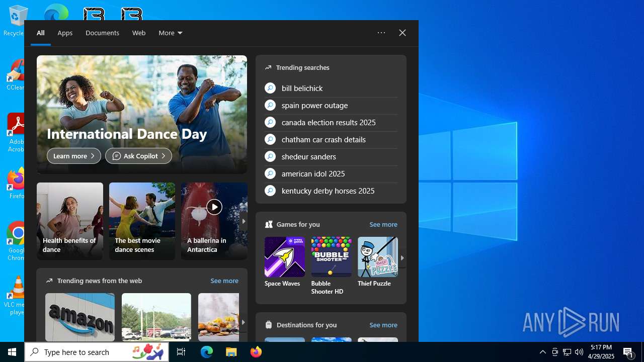Image resolution: width=644 pixels, height=362 pixels.
Task: Open the Thief Puzzle game tile
Action: pyautogui.click(x=377, y=262)
